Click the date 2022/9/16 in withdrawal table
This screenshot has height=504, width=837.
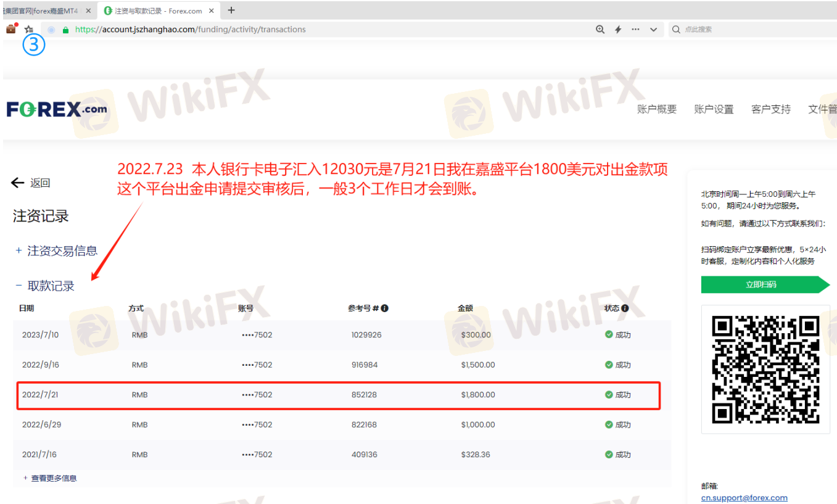[x=40, y=365]
